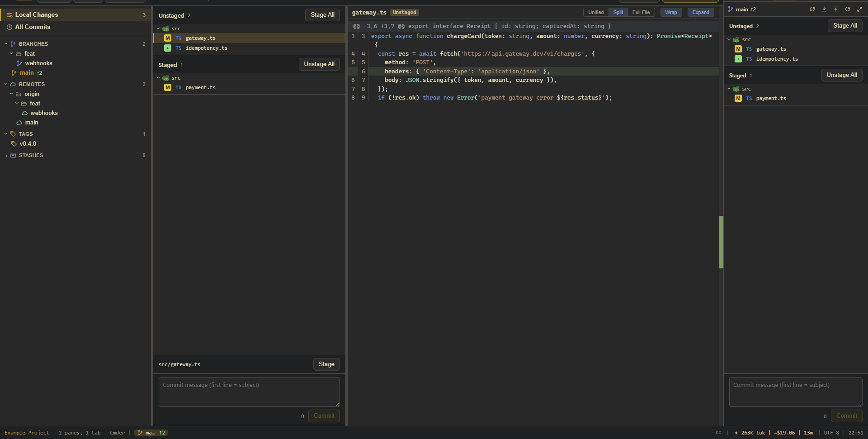Open the All Commits view
Viewport: 868px width, 439px height.
tap(75, 27)
